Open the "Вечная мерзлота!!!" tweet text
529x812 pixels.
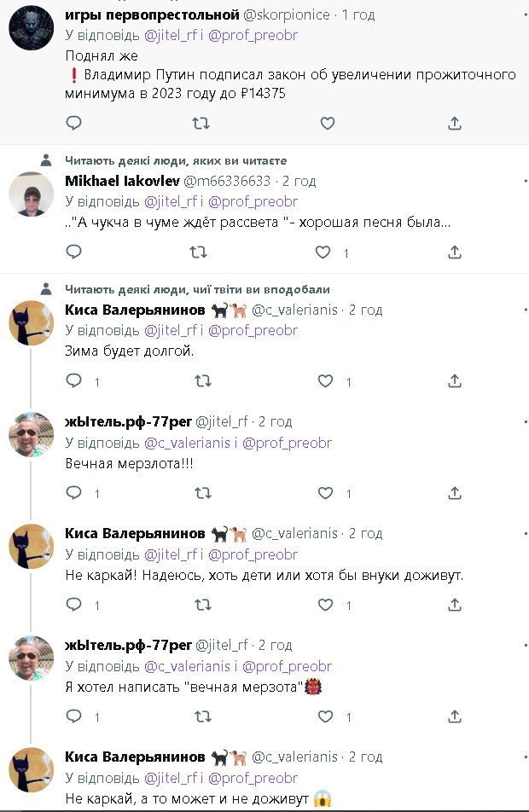point(129,464)
